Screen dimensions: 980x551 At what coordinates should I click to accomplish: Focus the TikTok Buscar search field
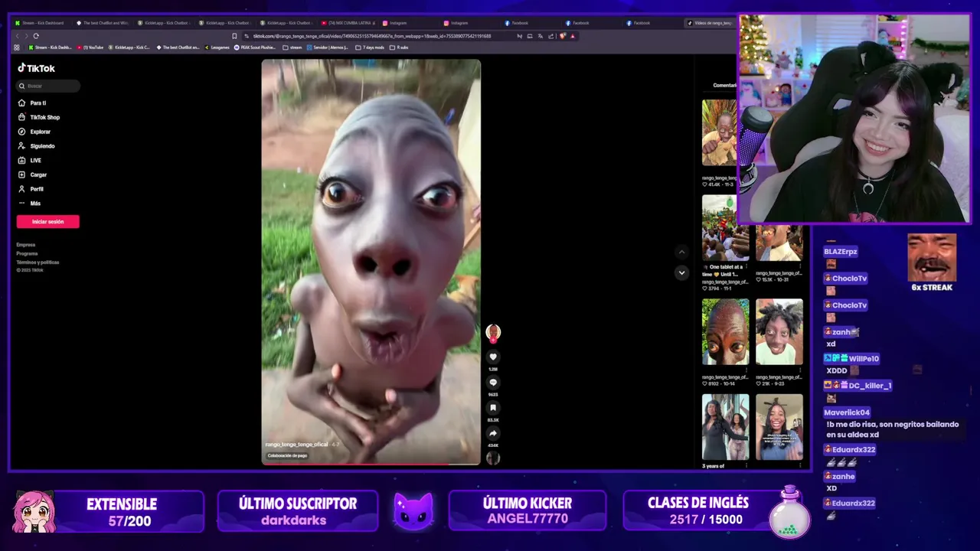[48, 86]
